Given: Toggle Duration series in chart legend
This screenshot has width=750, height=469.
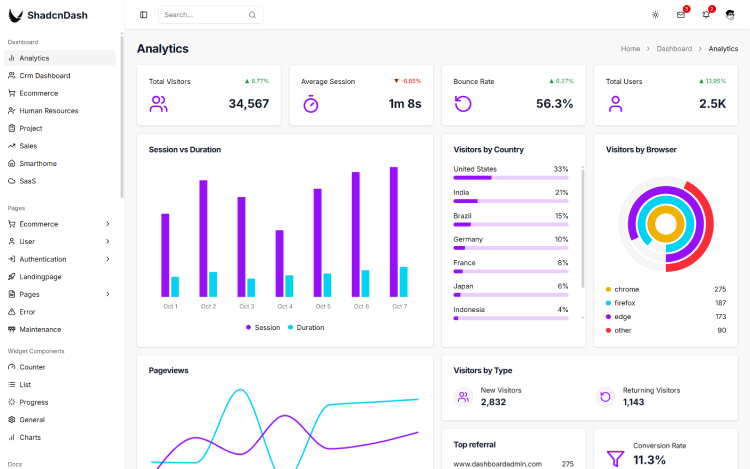Looking at the screenshot, I should 306,327.
